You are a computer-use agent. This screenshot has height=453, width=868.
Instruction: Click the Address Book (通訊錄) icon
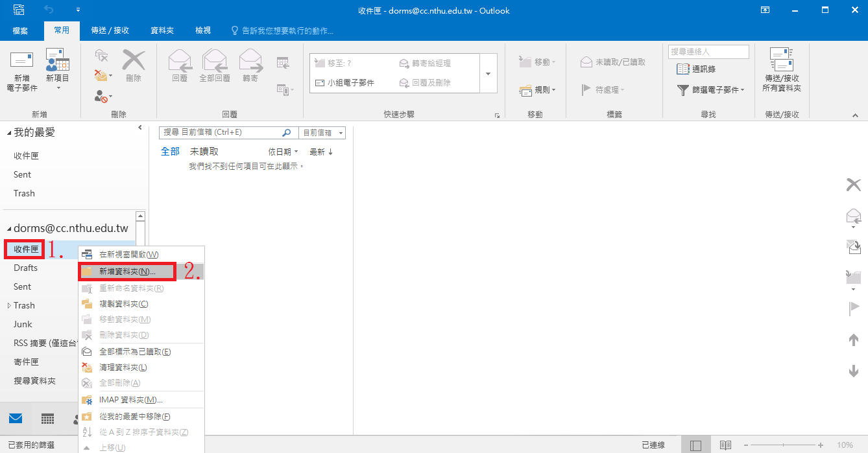(x=683, y=69)
